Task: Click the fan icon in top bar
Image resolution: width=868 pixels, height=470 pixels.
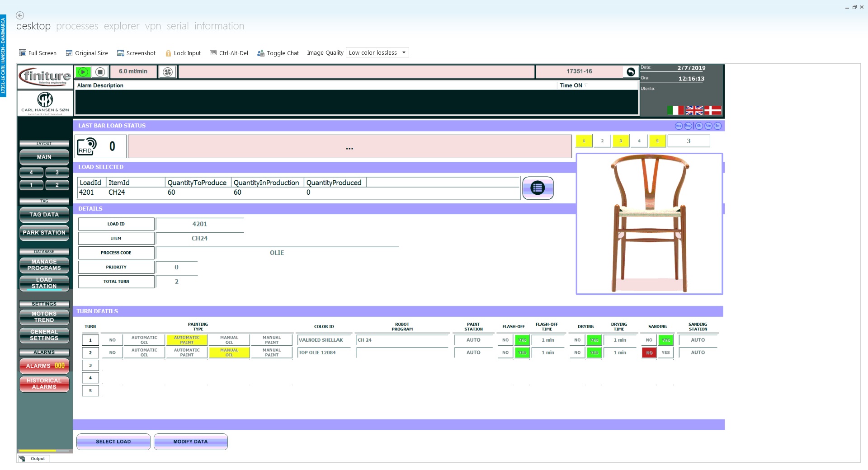Action: pos(168,72)
